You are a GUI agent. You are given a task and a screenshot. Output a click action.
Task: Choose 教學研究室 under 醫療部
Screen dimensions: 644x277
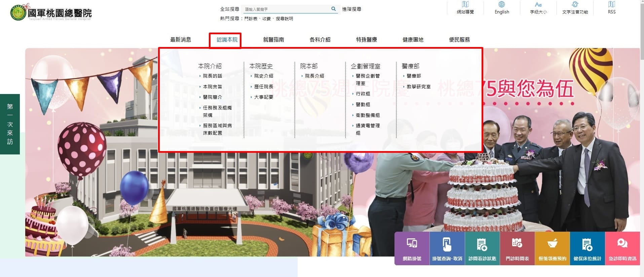pyautogui.click(x=418, y=87)
